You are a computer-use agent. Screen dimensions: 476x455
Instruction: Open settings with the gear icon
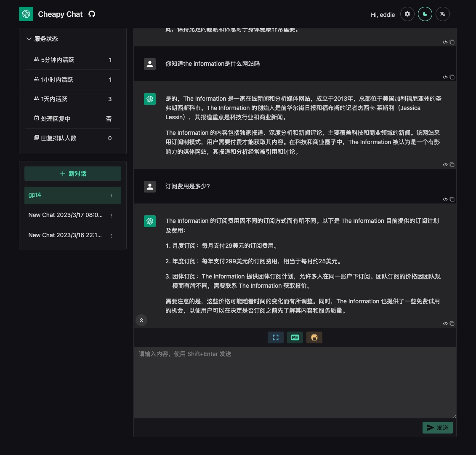point(407,14)
